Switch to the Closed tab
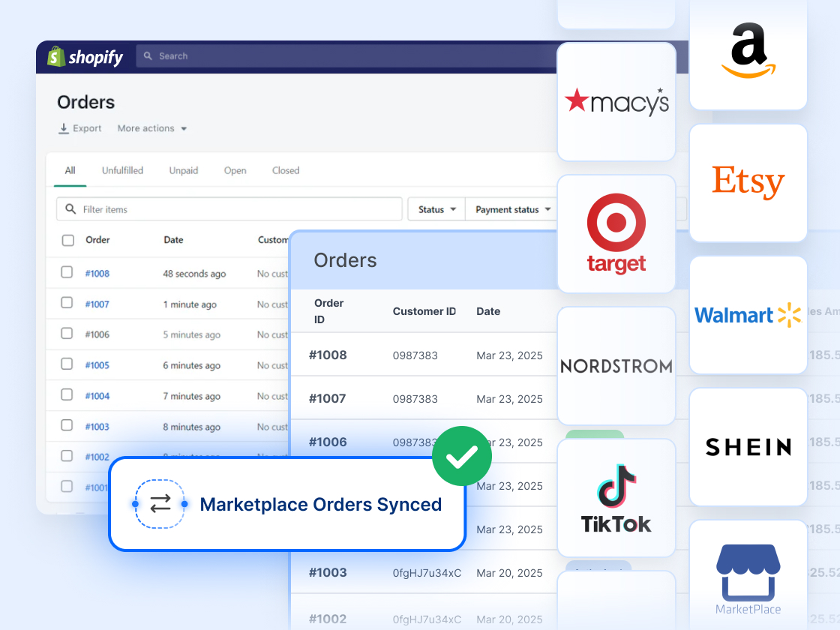The height and width of the screenshot is (630, 840). tap(286, 170)
